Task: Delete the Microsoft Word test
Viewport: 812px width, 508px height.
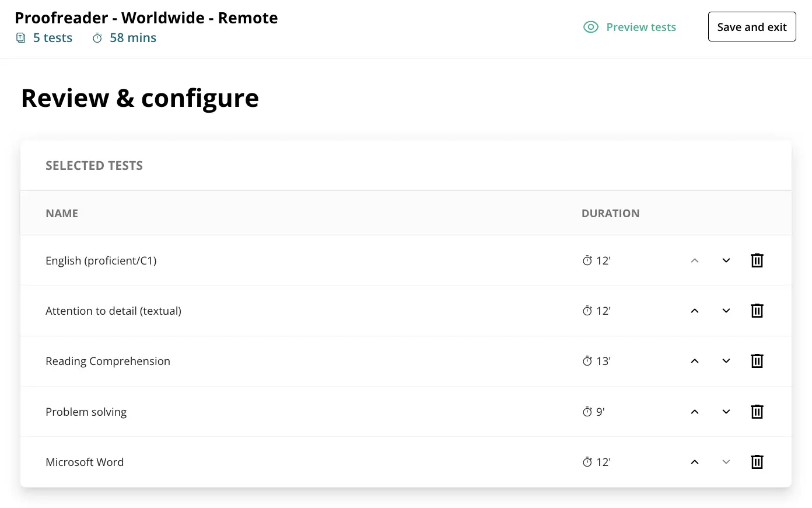Action: (757, 462)
